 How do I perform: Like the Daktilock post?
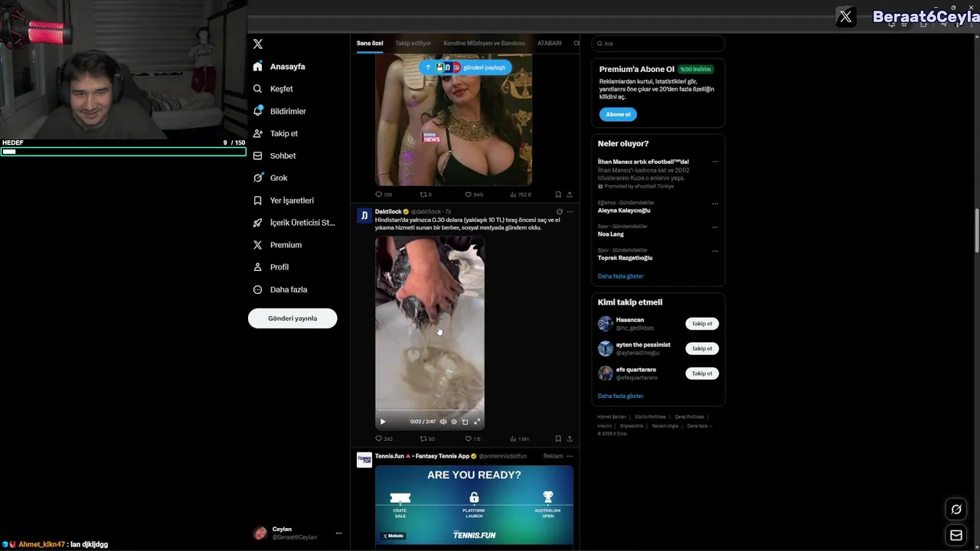click(472, 439)
